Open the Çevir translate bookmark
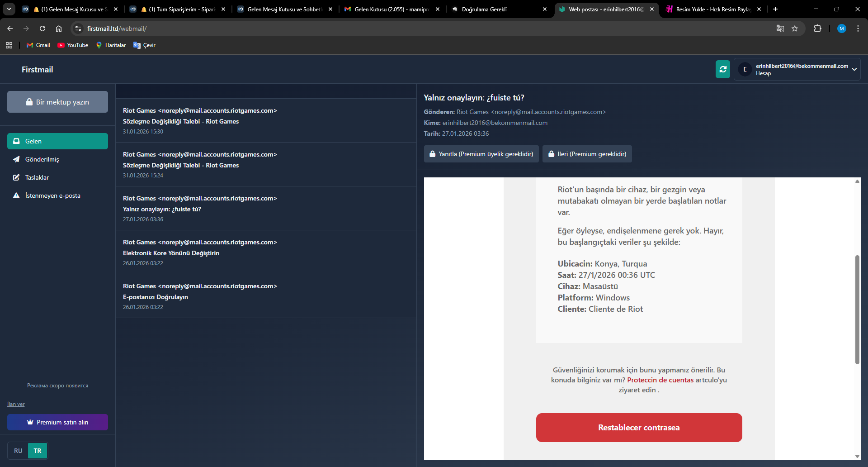 click(x=145, y=45)
